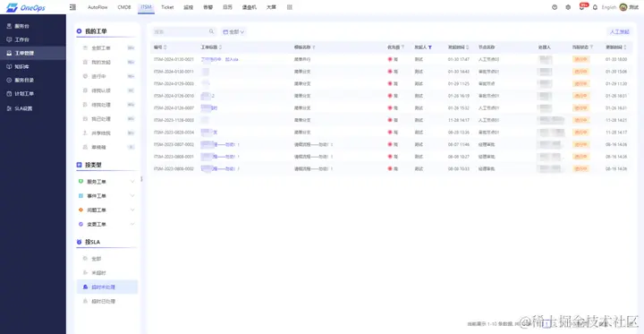This screenshot has height=334, width=644.
Task: Expand the 问题工单 type group
Action: pos(132,210)
